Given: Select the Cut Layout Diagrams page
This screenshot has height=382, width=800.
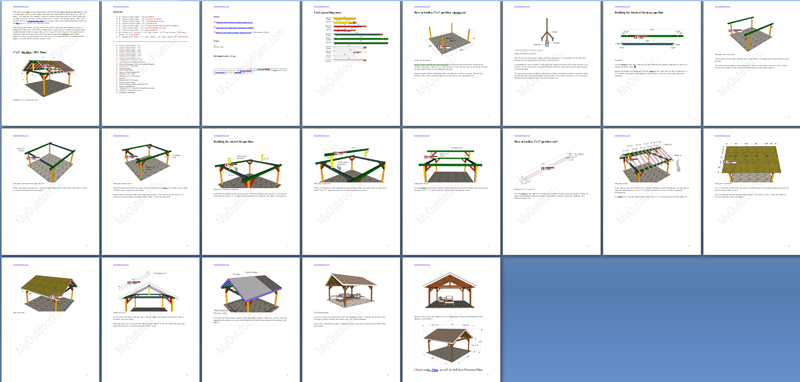Looking at the screenshot, I should pyautogui.click(x=351, y=63).
